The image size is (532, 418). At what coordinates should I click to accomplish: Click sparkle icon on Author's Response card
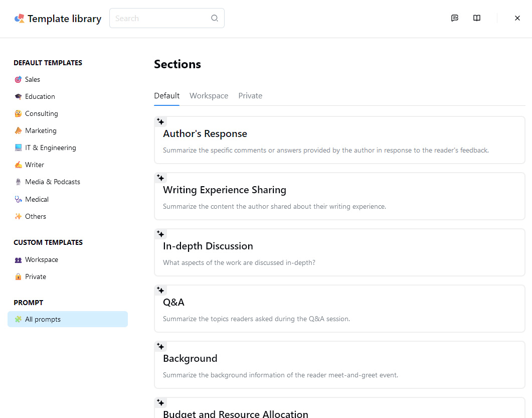pyautogui.click(x=161, y=121)
